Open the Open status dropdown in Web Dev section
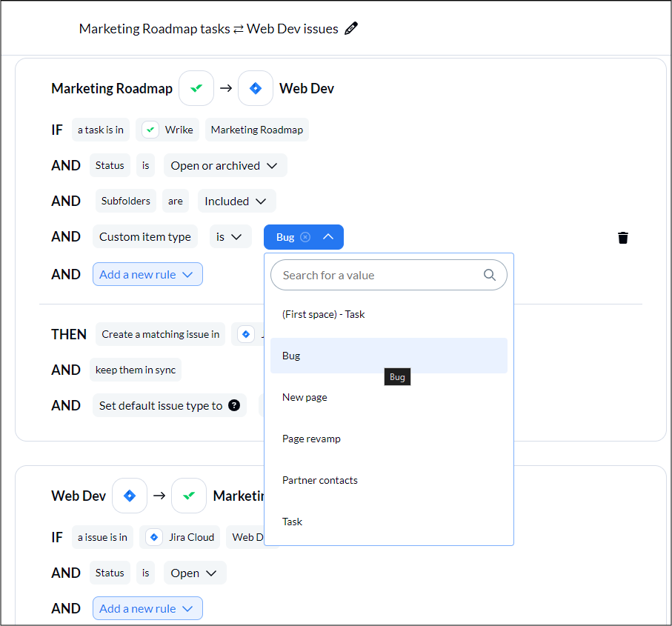 click(x=195, y=573)
